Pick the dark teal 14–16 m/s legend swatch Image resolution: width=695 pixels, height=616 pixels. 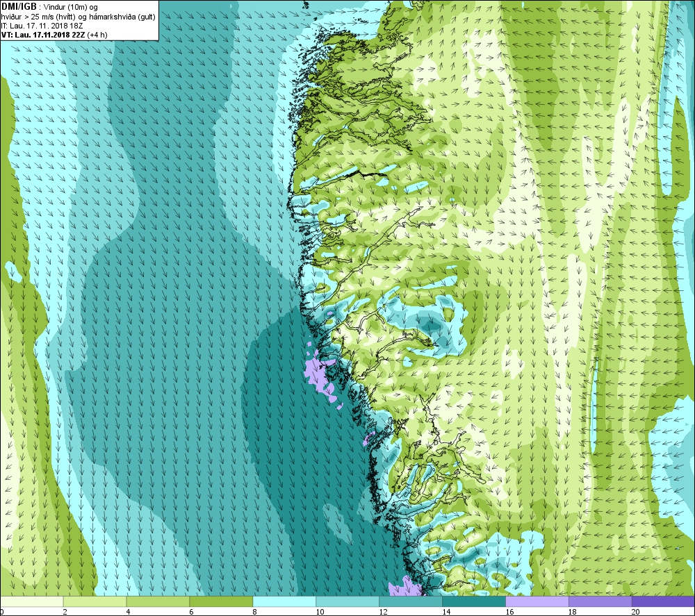474,601
